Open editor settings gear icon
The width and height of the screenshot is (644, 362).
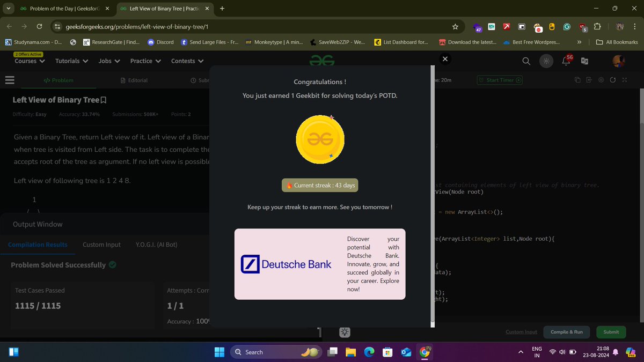click(x=601, y=80)
